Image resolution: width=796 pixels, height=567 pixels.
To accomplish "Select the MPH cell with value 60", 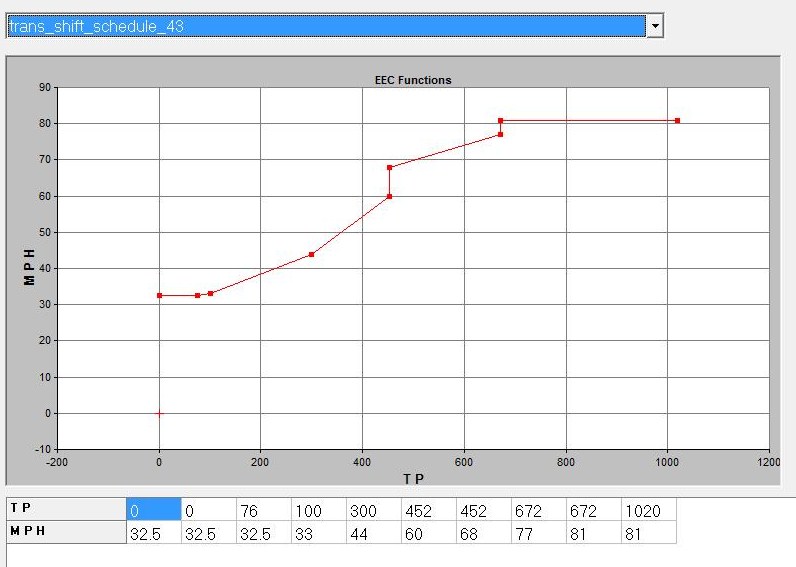I will click(x=429, y=532).
